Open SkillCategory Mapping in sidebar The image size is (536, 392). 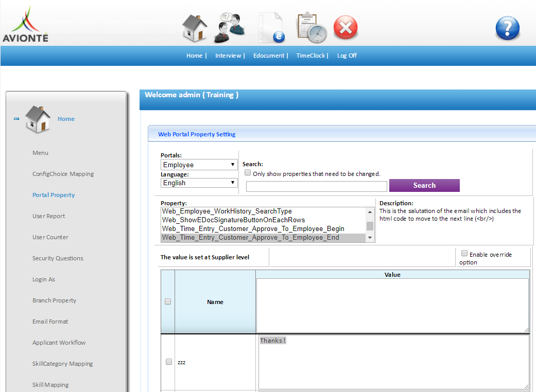[x=62, y=364]
